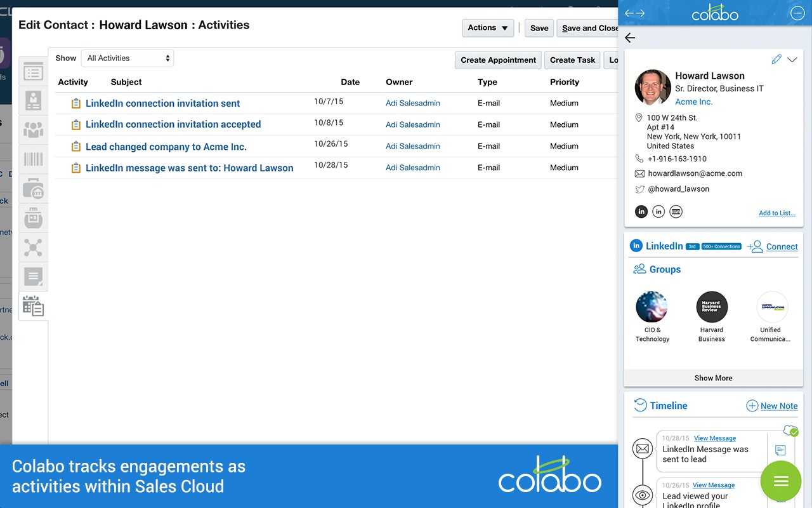Open the barcode sidebar tab icon
The image size is (812, 508).
(33, 159)
